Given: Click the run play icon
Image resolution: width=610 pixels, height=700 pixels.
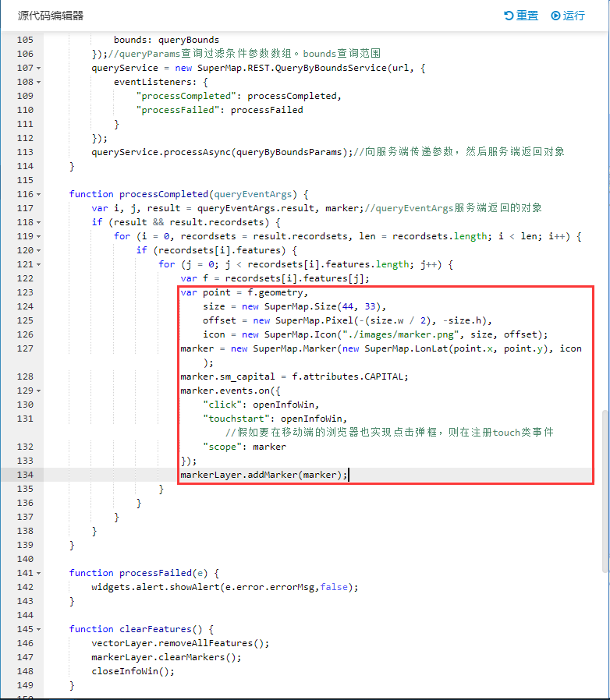Looking at the screenshot, I should click(x=555, y=16).
